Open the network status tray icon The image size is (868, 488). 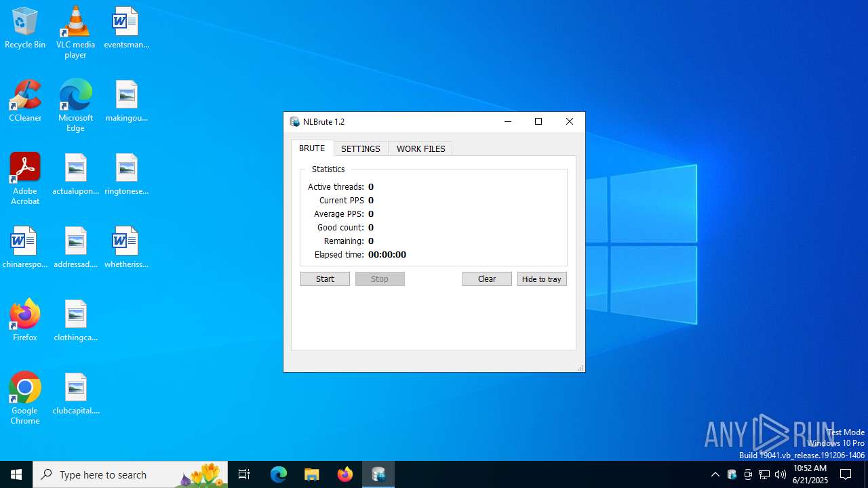[x=764, y=474]
